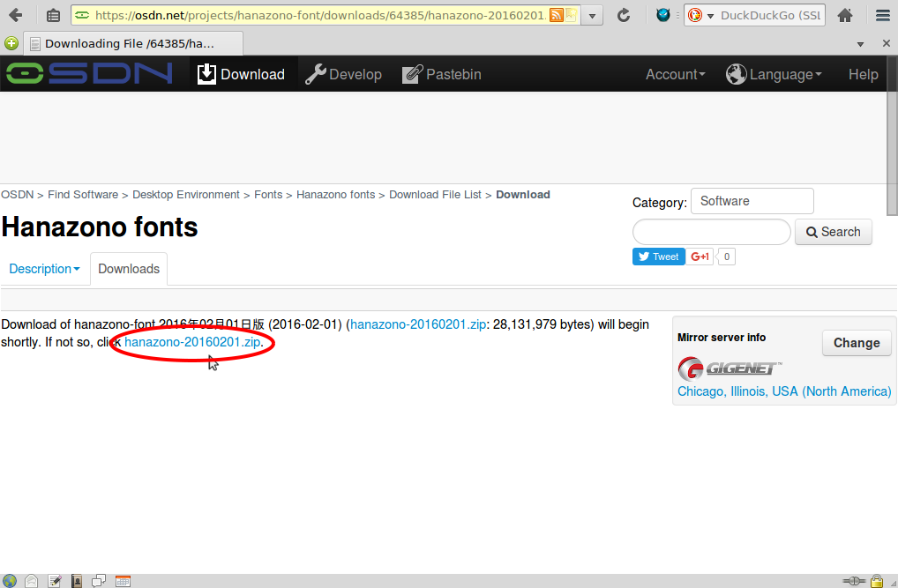Open the mail envelope icon in status bar
This screenshot has width=898, height=588.
pyautogui.click(x=32, y=581)
